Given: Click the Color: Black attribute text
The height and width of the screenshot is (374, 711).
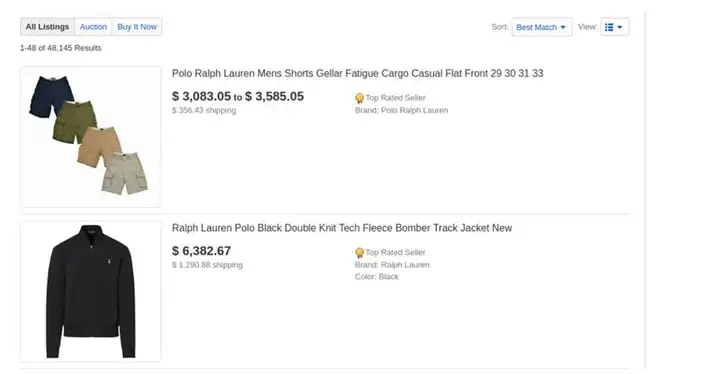Looking at the screenshot, I should [376, 277].
